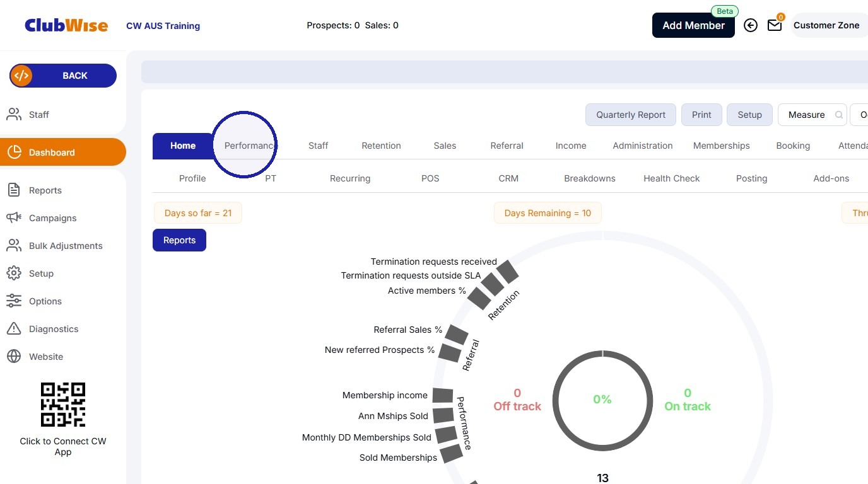Click the BACK button in sidebar
Image resolution: width=868 pixels, height=484 pixels.
click(x=63, y=76)
